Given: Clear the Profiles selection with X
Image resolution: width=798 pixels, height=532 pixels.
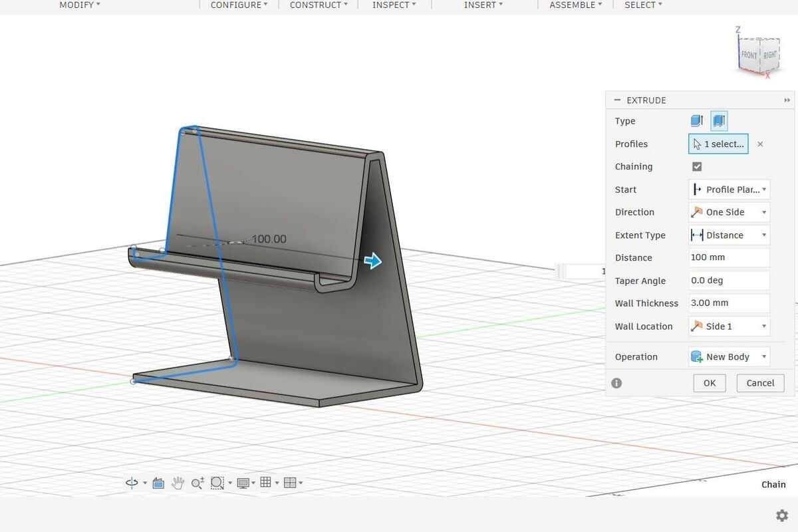Looking at the screenshot, I should pyautogui.click(x=760, y=144).
